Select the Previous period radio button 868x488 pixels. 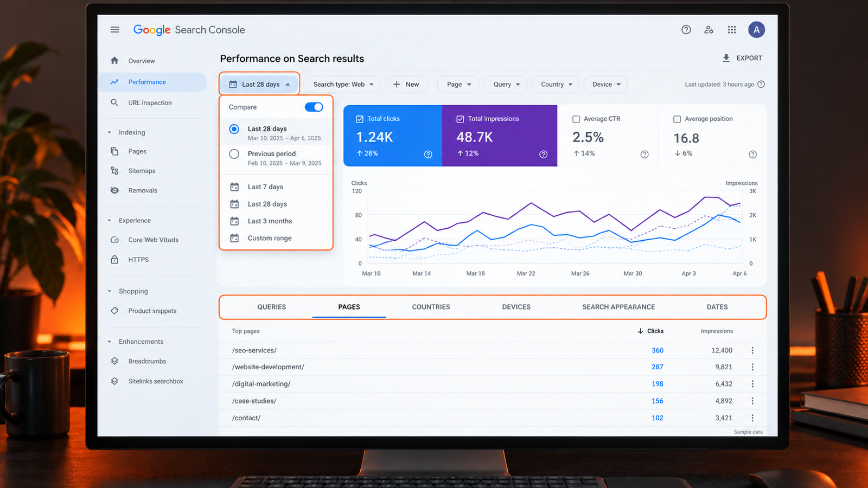click(234, 154)
